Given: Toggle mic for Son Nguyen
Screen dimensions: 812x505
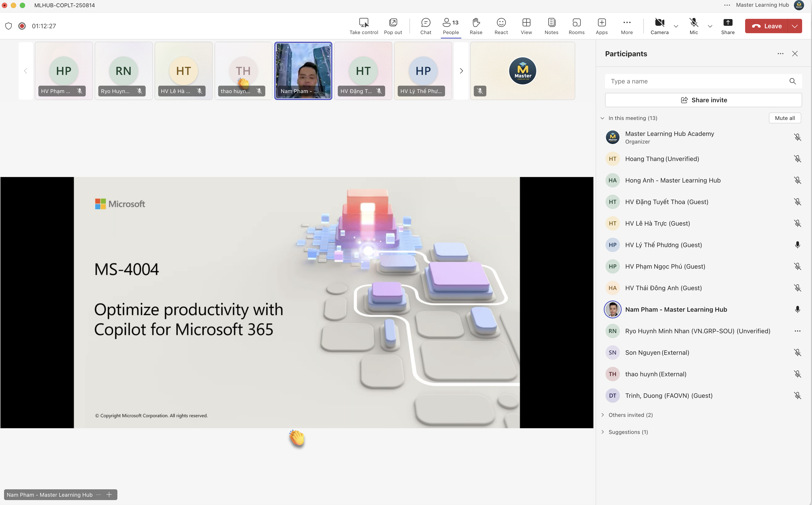Looking at the screenshot, I should [x=797, y=353].
